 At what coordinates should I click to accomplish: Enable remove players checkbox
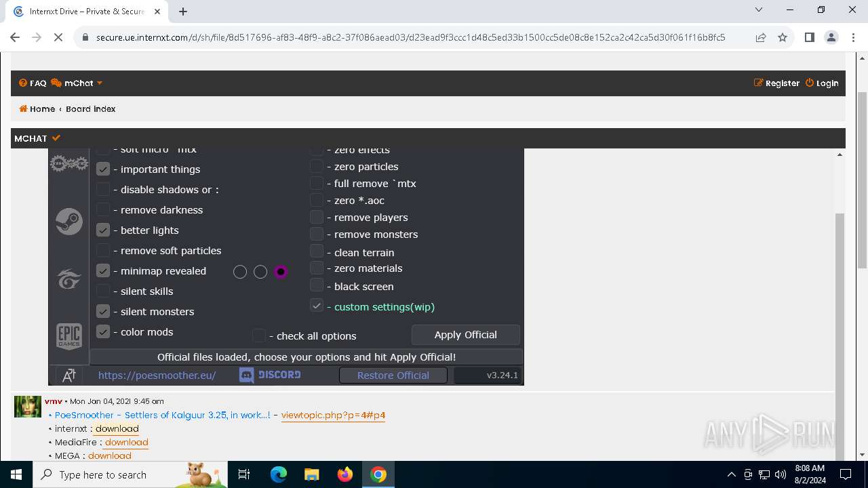pos(317,217)
